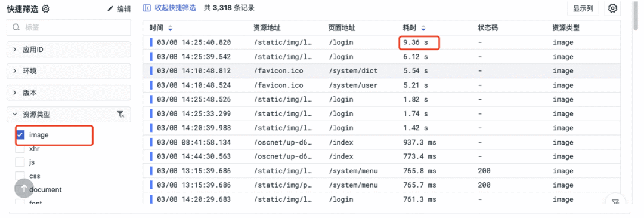Click the 资源地址 column header
Image resolution: width=644 pixels, height=218 pixels.
tap(267, 29)
